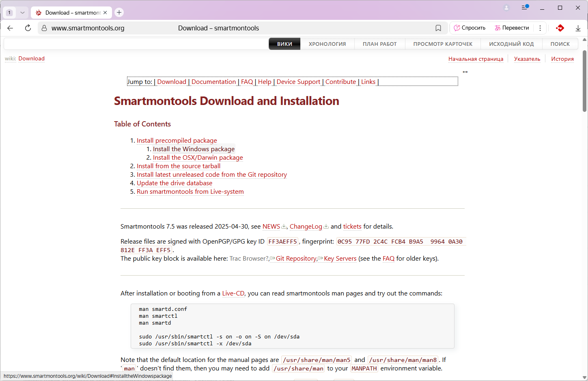Image resolution: width=588 pixels, height=381 pixels.
Task: Toggle page width with the double-arrow icon
Action: [465, 72]
